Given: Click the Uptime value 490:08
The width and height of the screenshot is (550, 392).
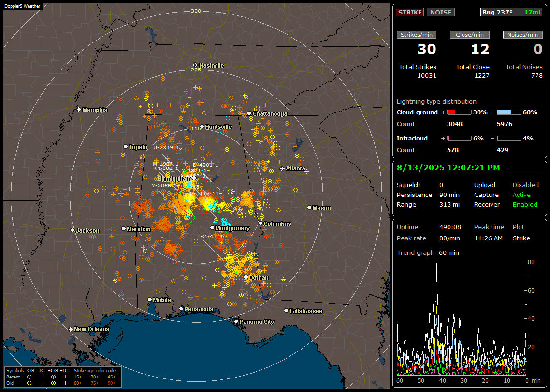Looking at the screenshot, I should pyautogui.click(x=450, y=227).
